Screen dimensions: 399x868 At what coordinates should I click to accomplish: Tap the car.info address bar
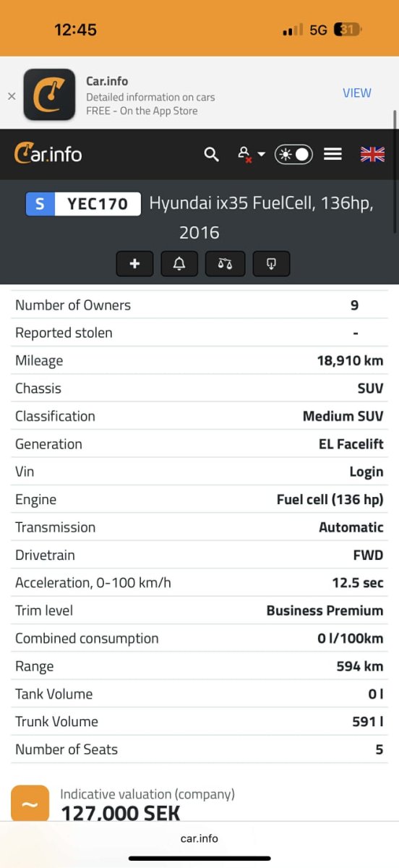click(x=199, y=838)
